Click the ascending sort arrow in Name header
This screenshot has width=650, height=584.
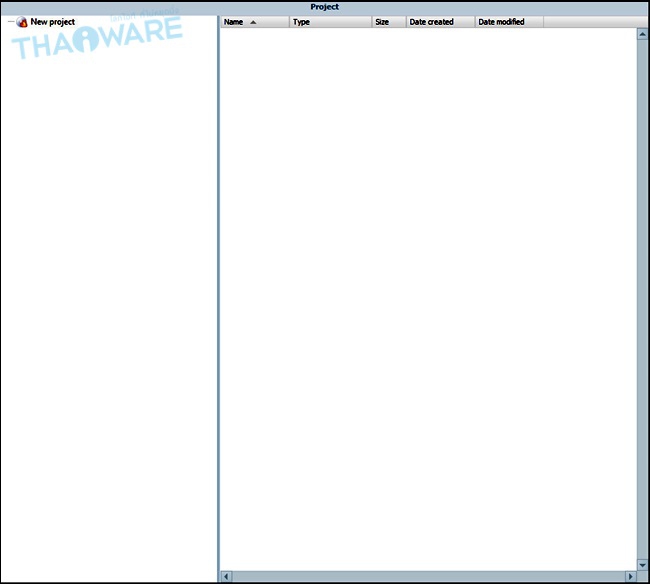tap(253, 22)
